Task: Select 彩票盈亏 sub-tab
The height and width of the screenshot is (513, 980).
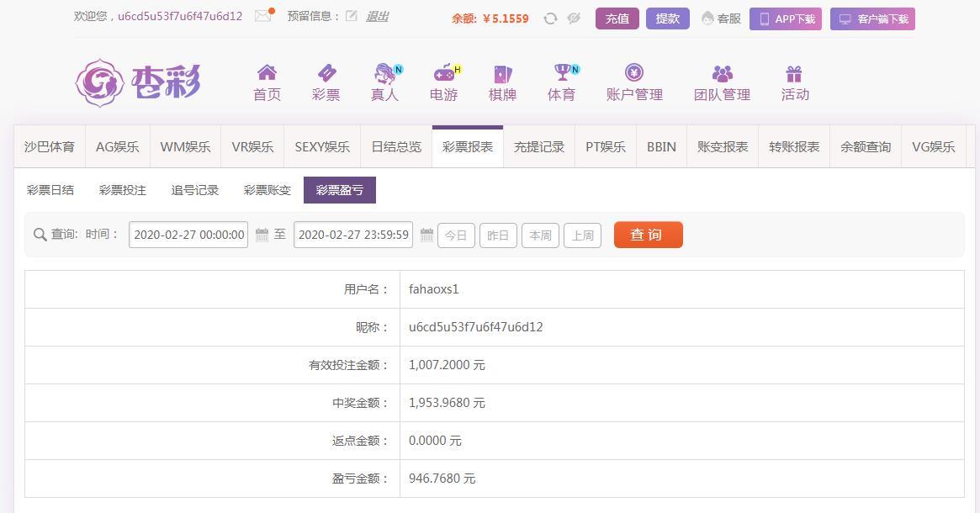Action: point(339,190)
